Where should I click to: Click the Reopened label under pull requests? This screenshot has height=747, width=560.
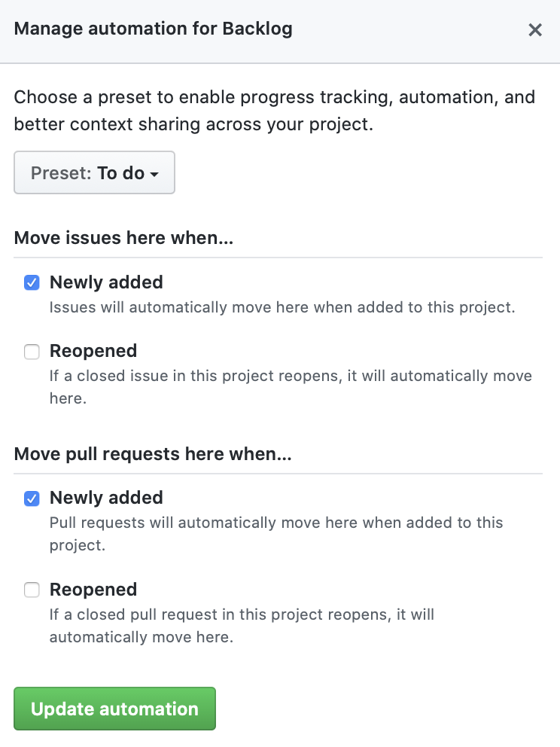[93, 590]
